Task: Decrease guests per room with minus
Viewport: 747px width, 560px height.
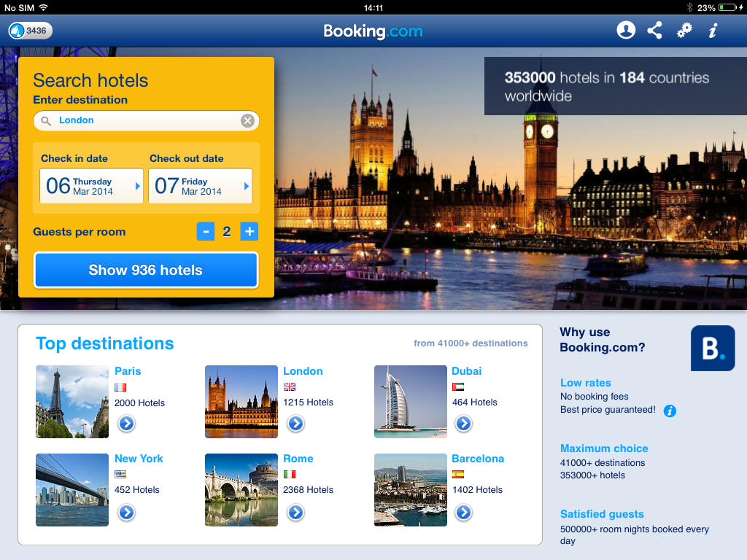Action: [206, 231]
